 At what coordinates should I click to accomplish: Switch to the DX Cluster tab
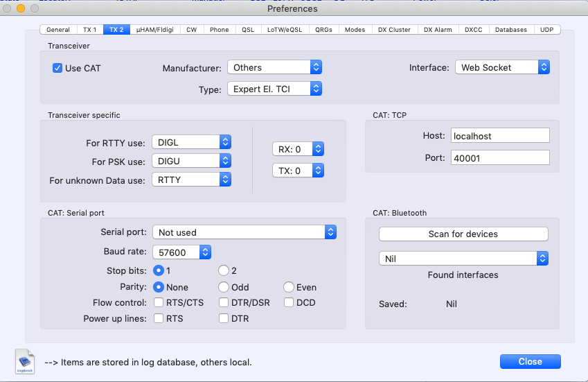coord(394,30)
